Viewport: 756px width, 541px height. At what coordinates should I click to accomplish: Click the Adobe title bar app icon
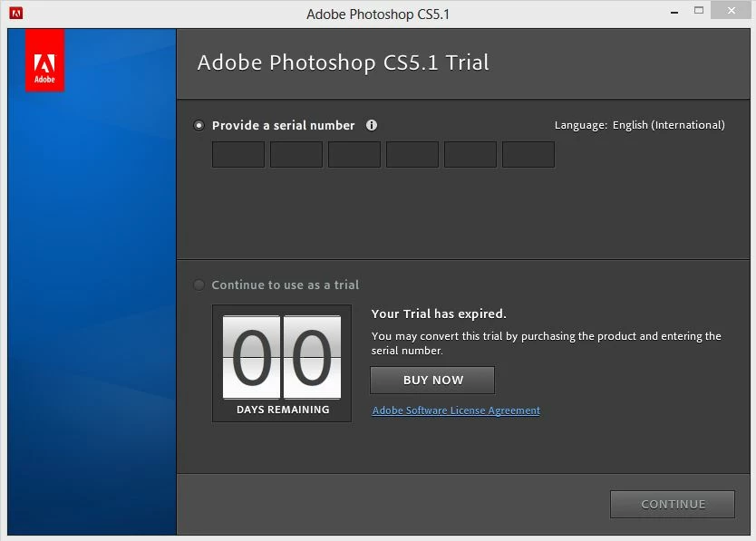click(16, 13)
